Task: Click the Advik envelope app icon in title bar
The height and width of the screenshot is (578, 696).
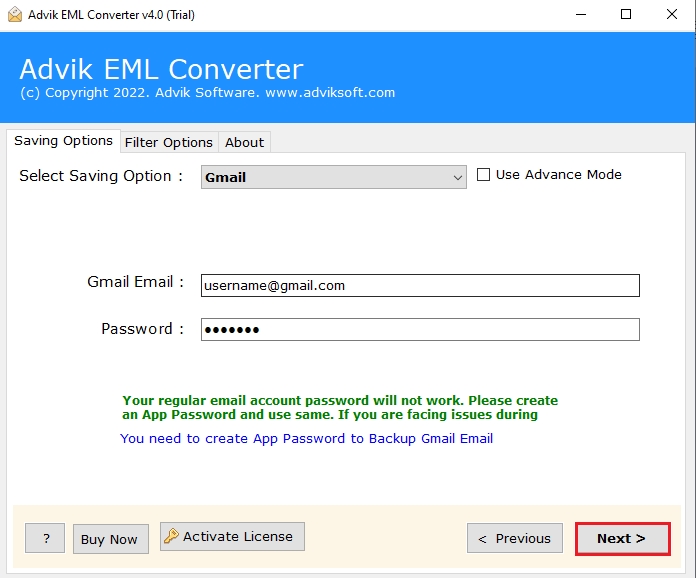Action: click(x=15, y=15)
